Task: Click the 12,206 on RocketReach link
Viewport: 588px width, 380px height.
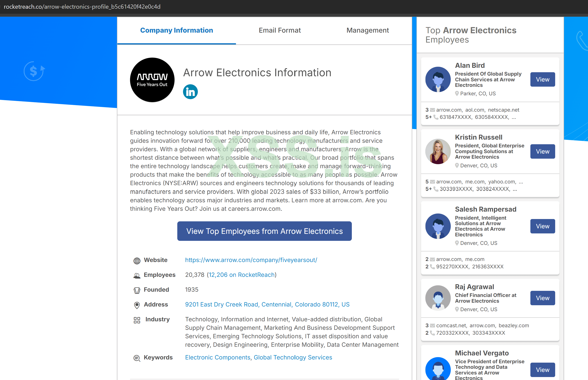Action: [x=241, y=275]
